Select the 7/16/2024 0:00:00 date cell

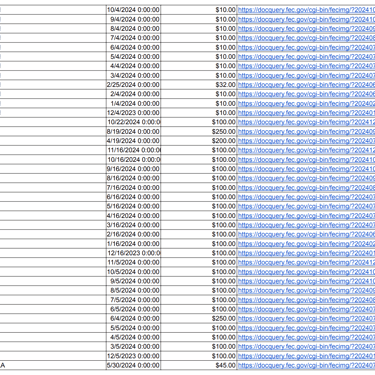point(133,187)
